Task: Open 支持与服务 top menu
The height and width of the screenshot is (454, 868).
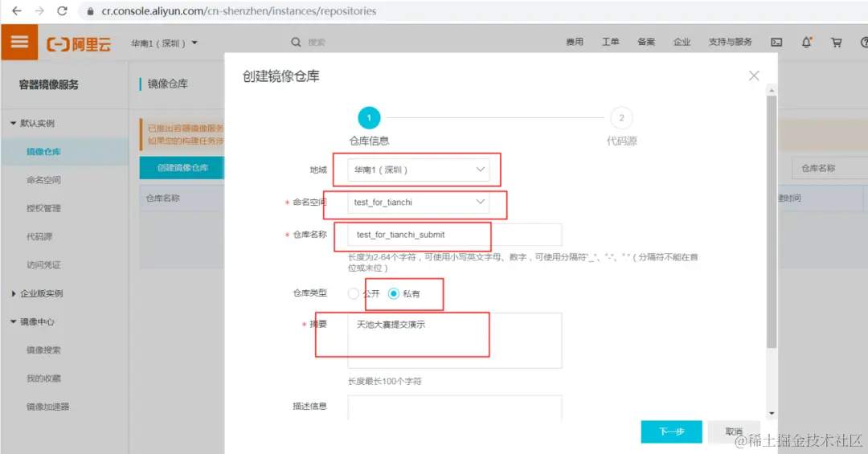Action: click(x=730, y=42)
